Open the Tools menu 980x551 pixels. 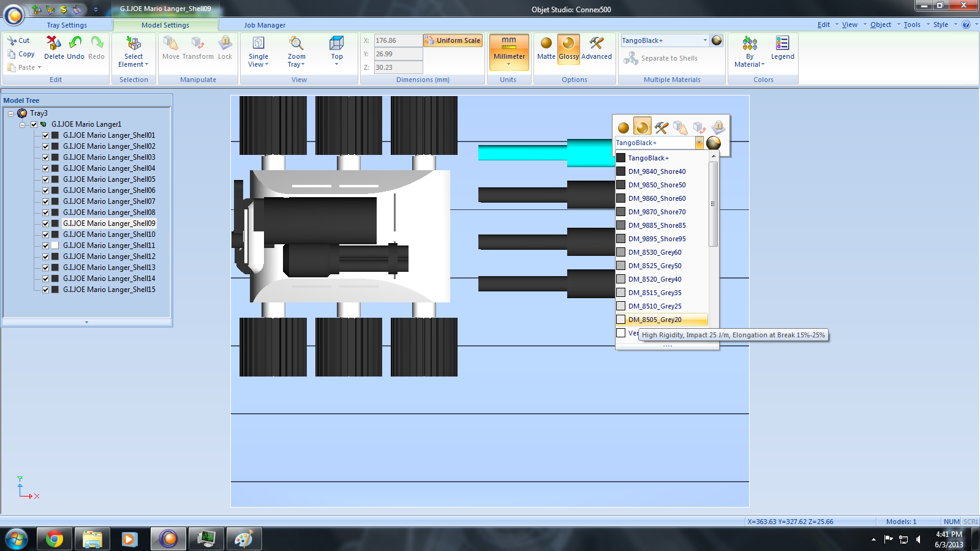tap(912, 24)
